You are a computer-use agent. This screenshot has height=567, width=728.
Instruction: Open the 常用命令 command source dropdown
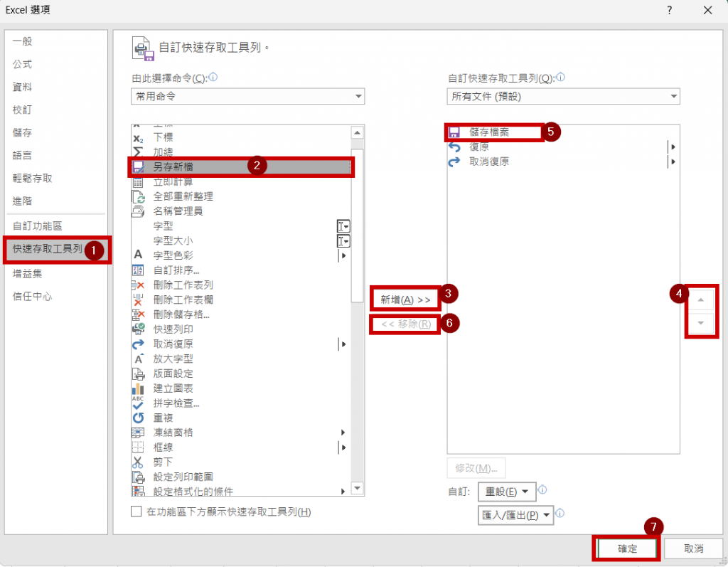[x=247, y=96]
